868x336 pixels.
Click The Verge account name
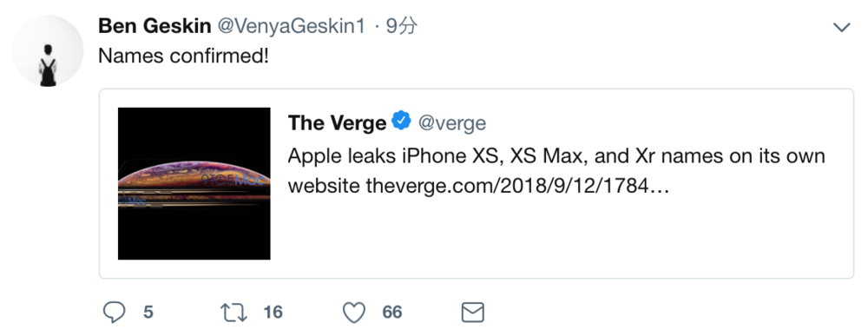tap(337, 123)
